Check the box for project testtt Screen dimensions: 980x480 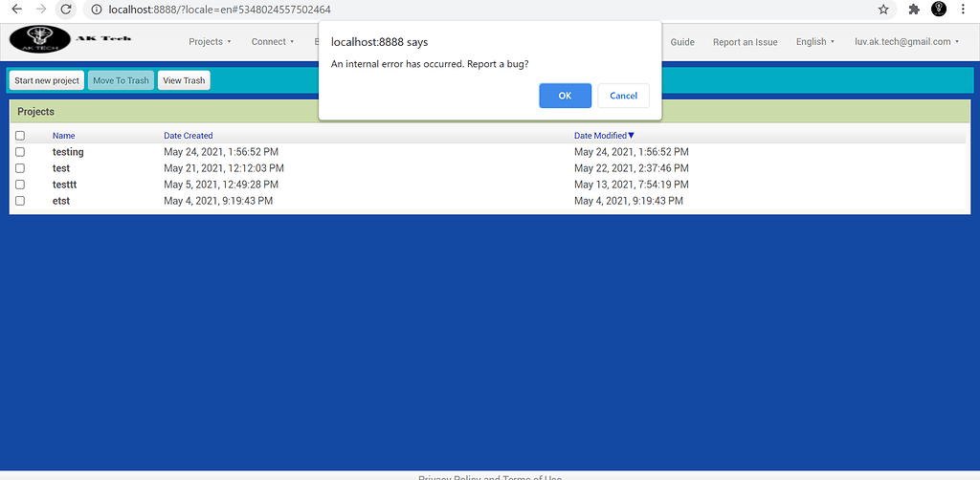[20, 185]
